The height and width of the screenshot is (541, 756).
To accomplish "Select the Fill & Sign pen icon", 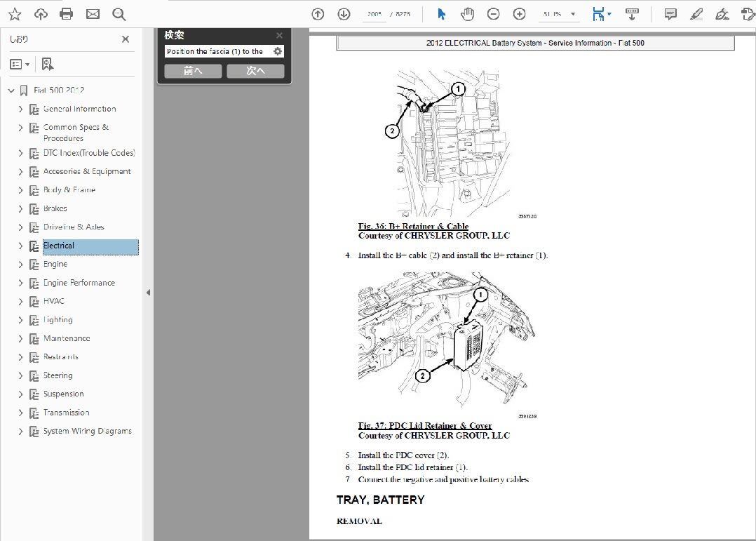I will click(x=695, y=13).
